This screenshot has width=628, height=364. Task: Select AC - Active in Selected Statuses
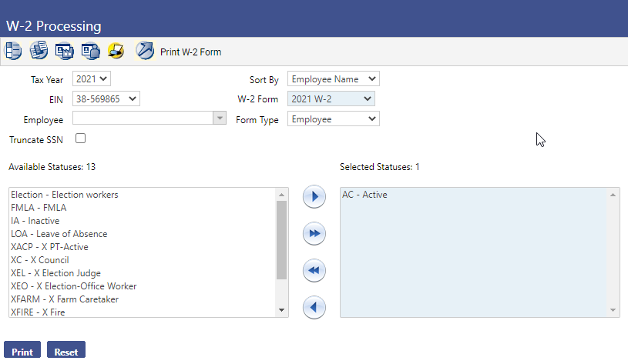(x=364, y=195)
